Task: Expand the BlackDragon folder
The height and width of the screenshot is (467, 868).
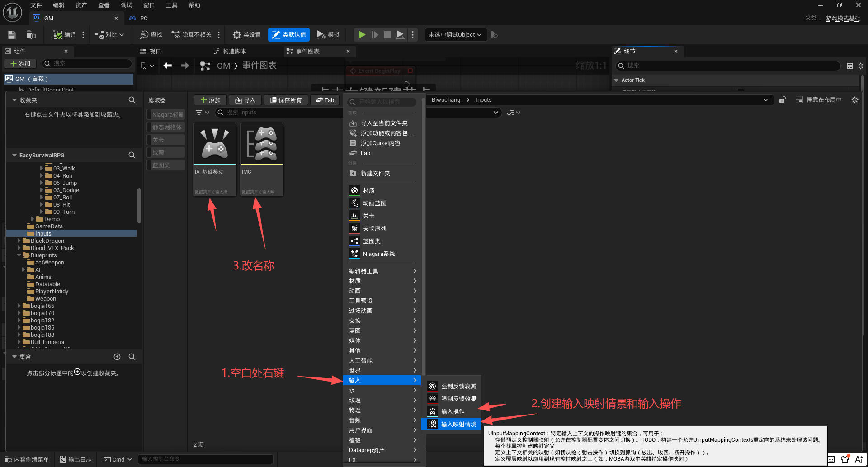Action: tap(19, 241)
